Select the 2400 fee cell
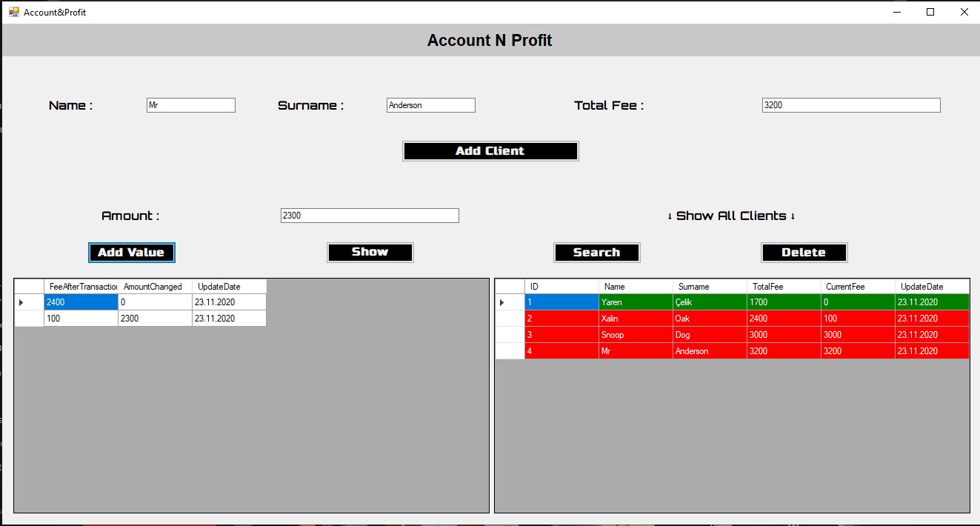 click(81, 302)
